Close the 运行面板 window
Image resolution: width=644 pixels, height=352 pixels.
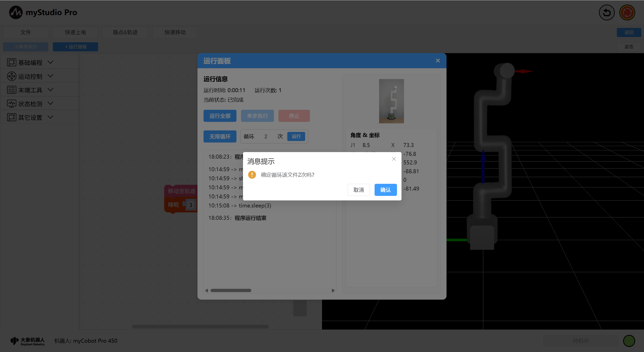[438, 61]
